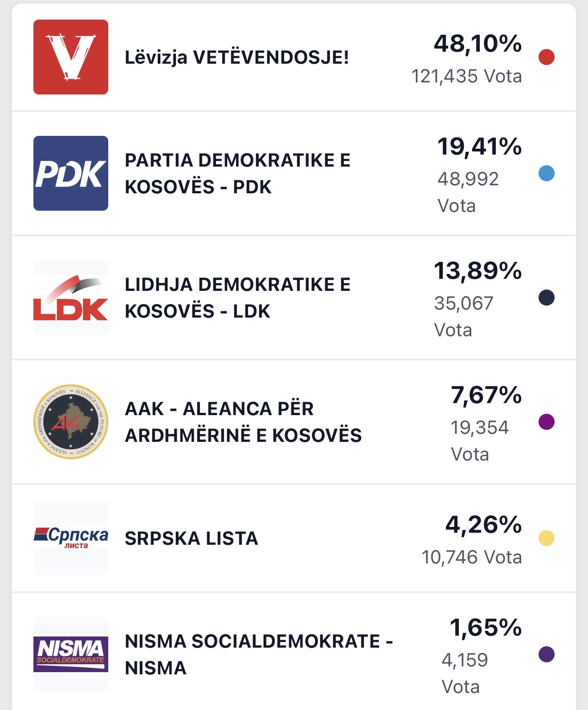Click the red dot beside Vetëvendosje
Viewport: 588px width, 710px height.
point(546,57)
